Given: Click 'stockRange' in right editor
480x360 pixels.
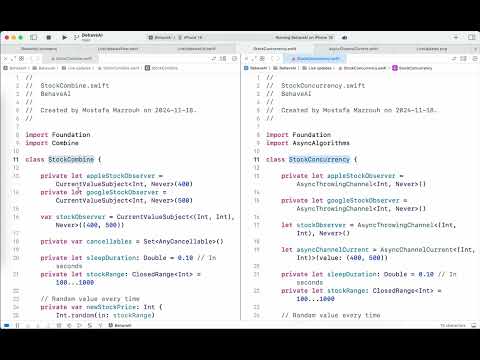Looking at the screenshot, I should 346,291.
